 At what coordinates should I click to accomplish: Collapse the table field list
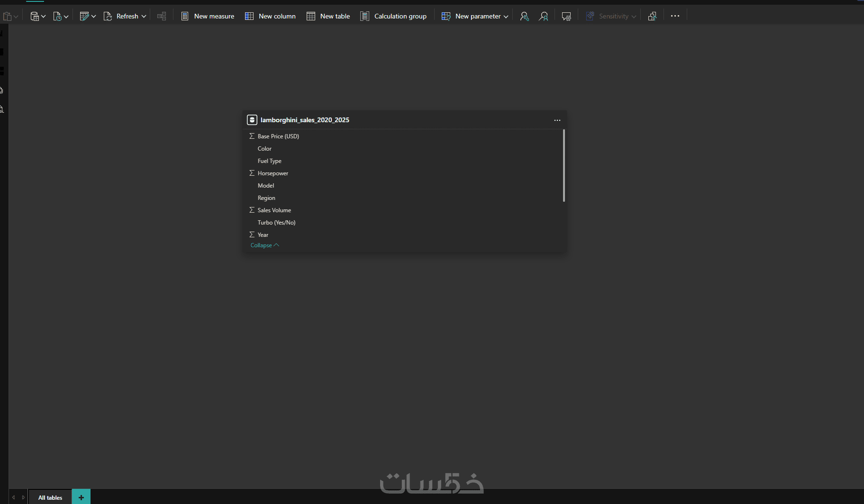(x=264, y=245)
